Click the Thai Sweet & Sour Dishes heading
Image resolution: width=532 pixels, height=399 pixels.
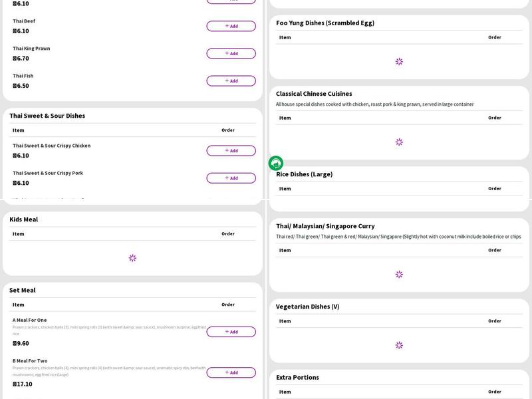pyautogui.click(x=47, y=116)
